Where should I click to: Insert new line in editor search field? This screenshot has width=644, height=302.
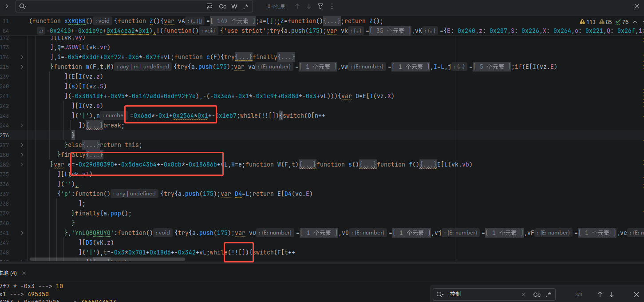pos(209,6)
